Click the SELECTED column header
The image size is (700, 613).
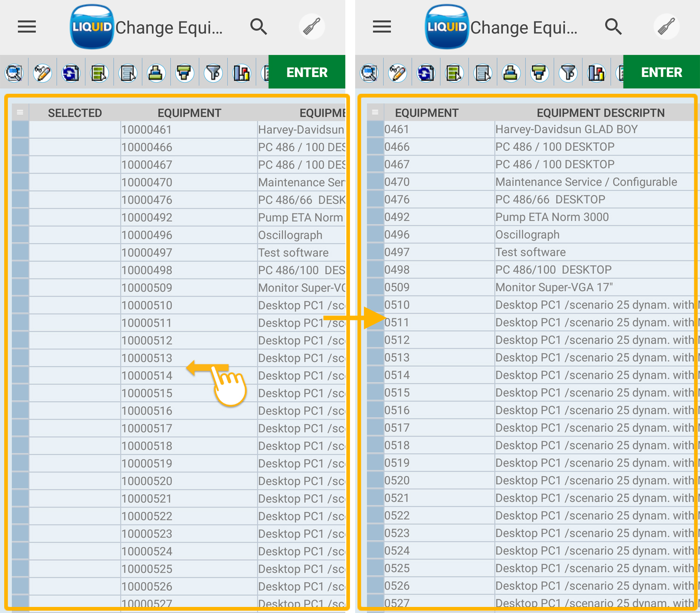click(75, 113)
